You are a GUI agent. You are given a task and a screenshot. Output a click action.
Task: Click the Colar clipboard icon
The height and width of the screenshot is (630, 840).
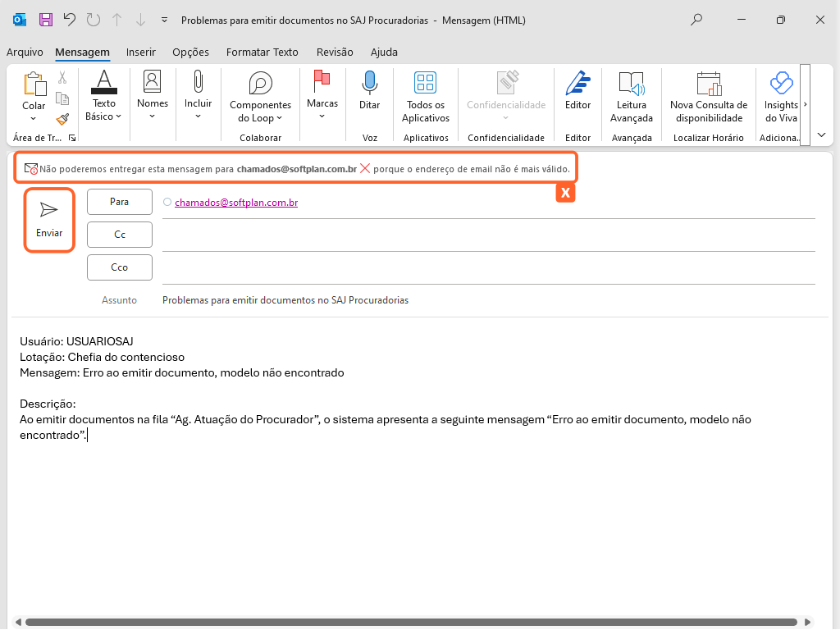point(34,84)
